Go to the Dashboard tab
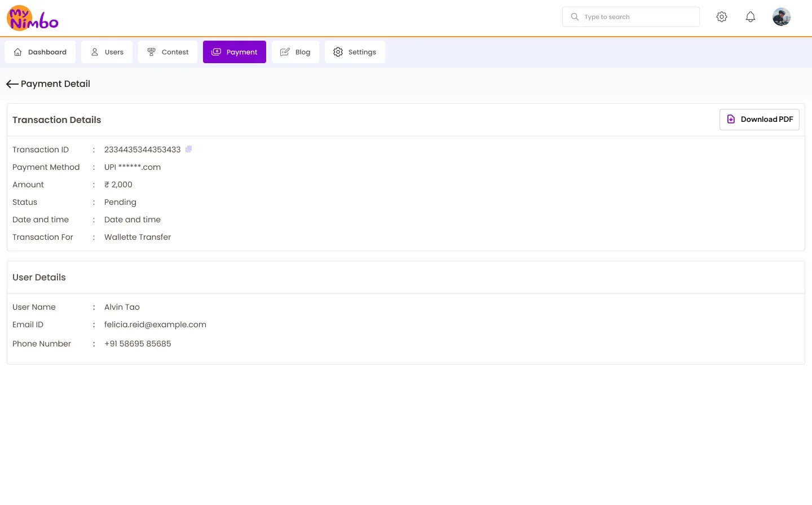This screenshot has width=812, height=505. tap(39, 52)
